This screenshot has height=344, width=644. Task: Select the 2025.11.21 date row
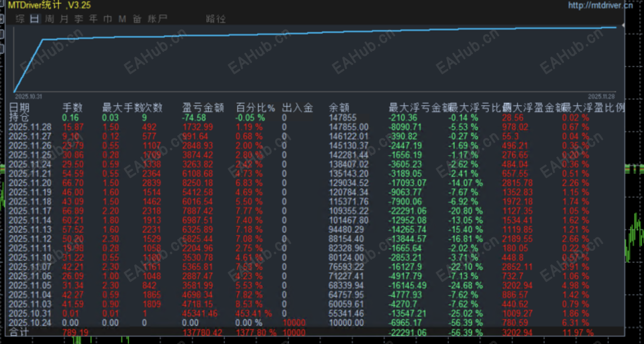(30, 174)
